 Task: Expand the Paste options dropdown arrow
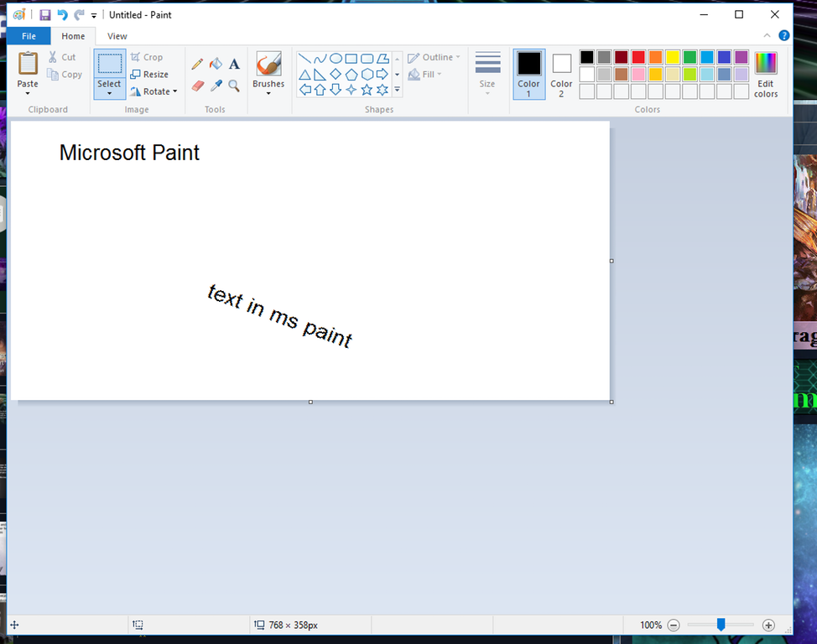click(x=28, y=94)
